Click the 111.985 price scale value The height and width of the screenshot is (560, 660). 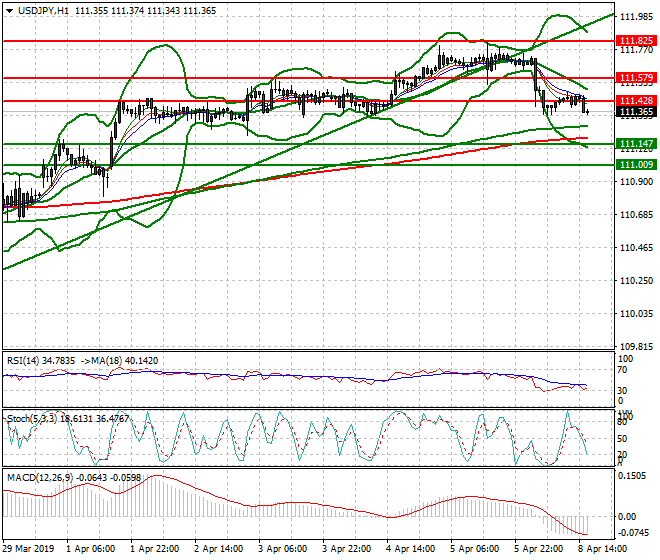[x=636, y=16]
